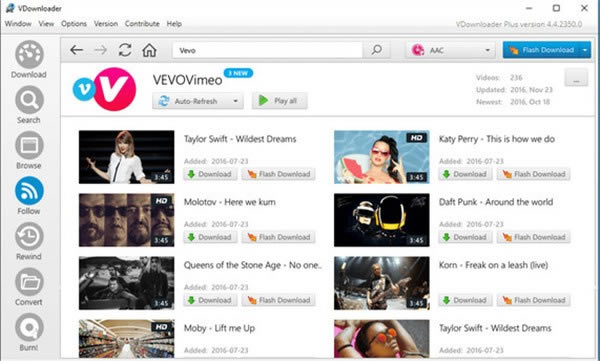Open the Search section in sidebar

(x=29, y=105)
